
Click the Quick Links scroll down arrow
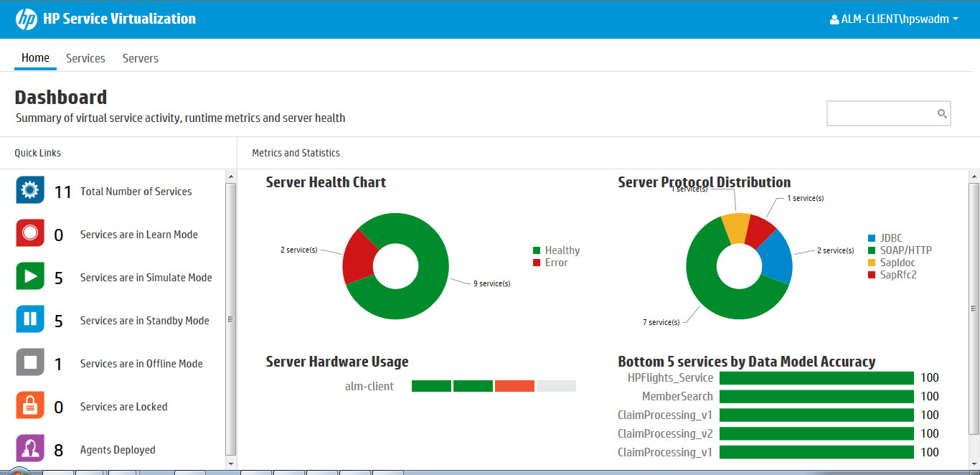point(230,464)
